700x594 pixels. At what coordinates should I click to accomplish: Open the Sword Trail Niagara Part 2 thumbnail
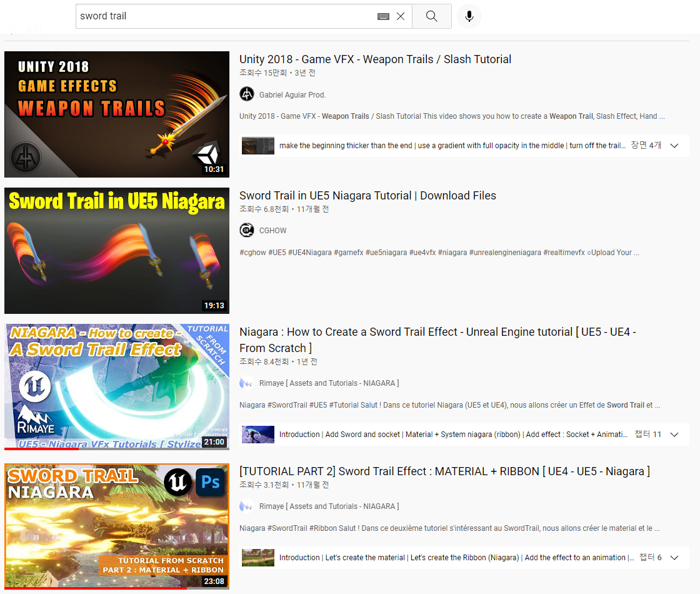coord(117,526)
